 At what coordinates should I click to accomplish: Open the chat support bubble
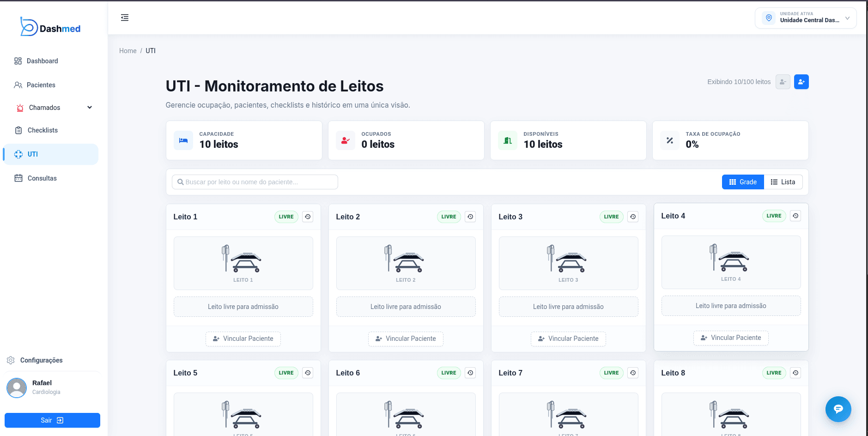[838, 409]
